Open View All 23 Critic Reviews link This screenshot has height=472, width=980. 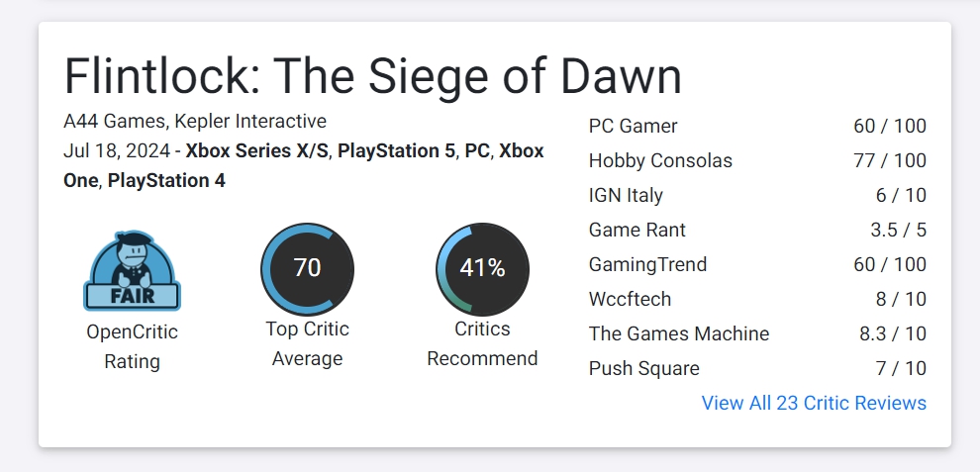click(814, 403)
